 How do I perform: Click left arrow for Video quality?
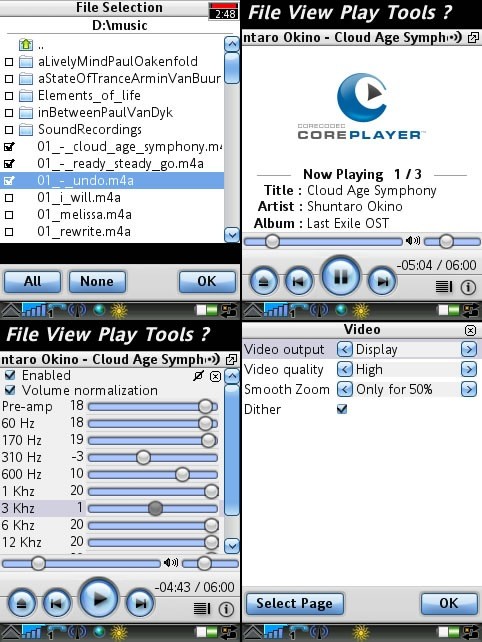(x=344, y=369)
